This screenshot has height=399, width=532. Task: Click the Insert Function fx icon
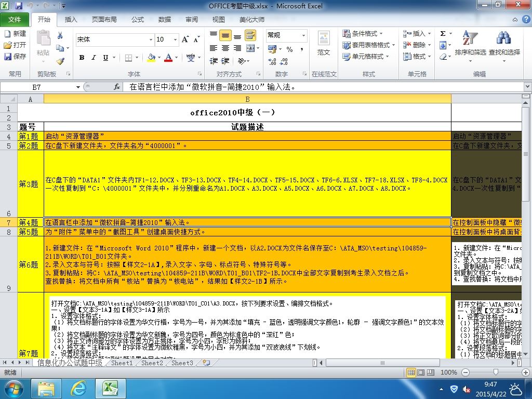click(x=117, y=87)
